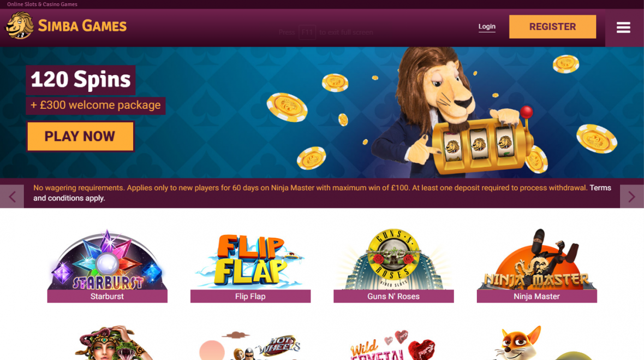
Task: Open the hamburger menu icon
Action: (x=623, y=27)
